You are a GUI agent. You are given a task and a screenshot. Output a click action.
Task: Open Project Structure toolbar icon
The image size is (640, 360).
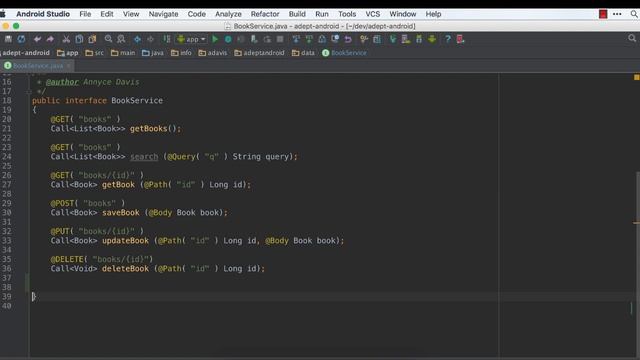(377, 39)
